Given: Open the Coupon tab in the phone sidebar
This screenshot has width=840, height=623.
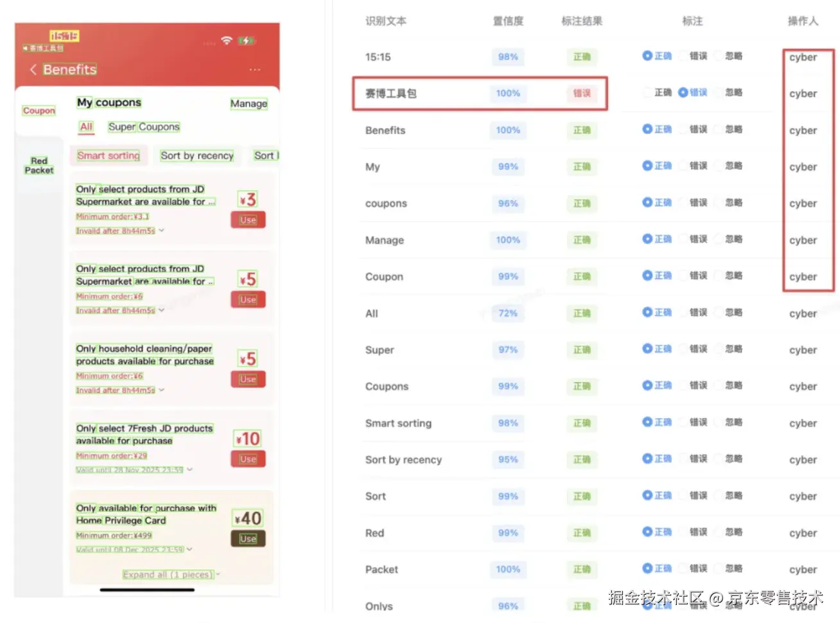Looking at the screenshot, I should click(39, 110).
